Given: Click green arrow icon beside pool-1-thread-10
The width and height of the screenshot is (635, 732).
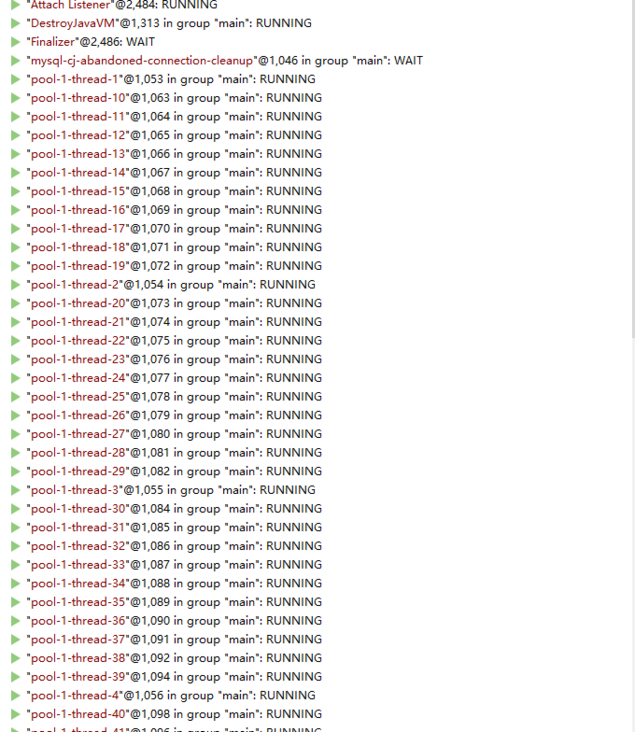Looking at the screenshot, I should point(15,98).
